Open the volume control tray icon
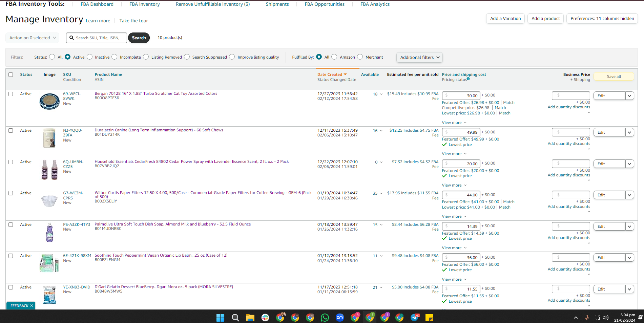Viewport: 644px width, 323px height. (606, 318)
